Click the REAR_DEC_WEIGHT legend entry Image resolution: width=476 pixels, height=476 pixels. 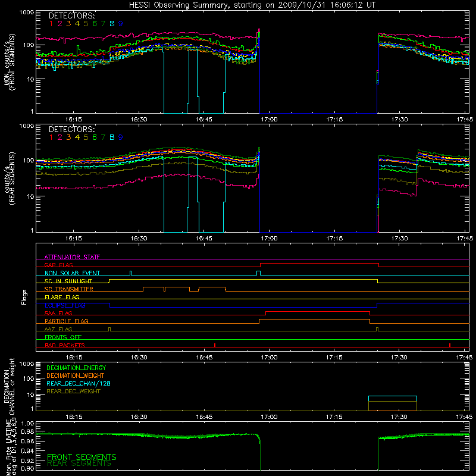point(73,392)
